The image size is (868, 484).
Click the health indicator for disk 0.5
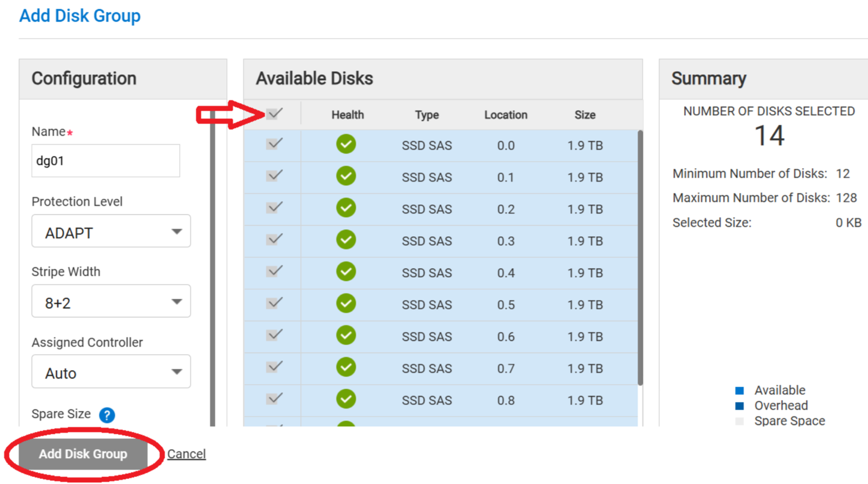[347, 304]
